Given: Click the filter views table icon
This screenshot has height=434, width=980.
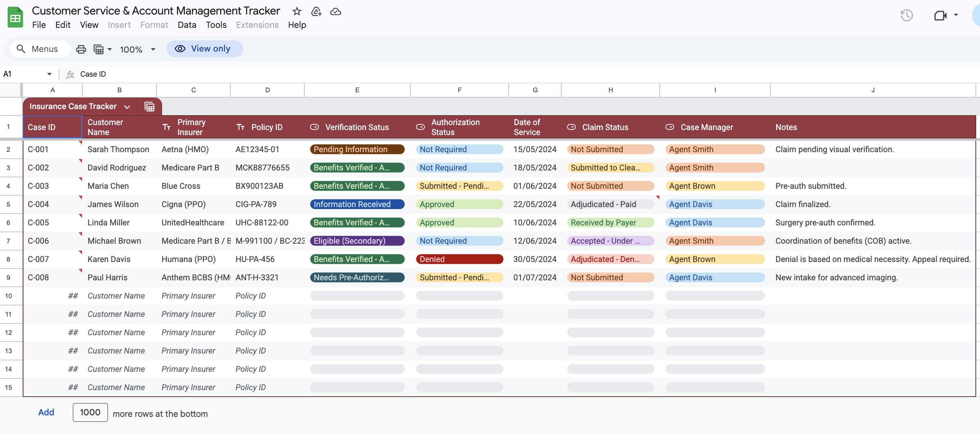Looking at the screenshot, I should coord(99,49).
